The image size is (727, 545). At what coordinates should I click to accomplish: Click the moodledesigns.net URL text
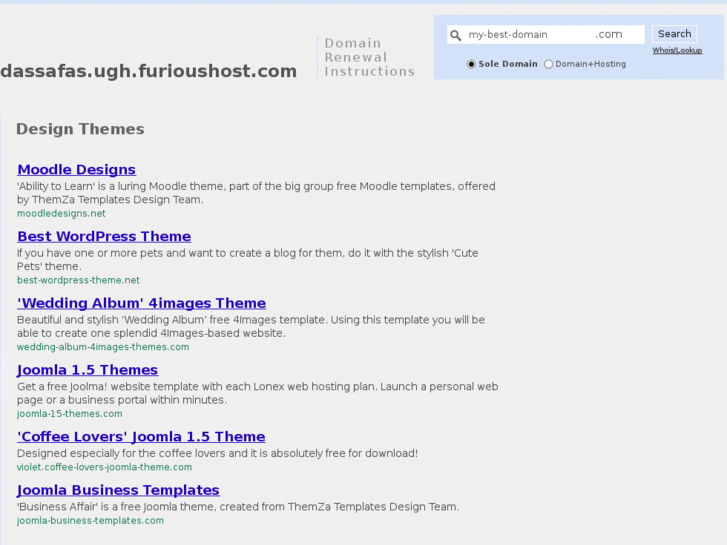tap(61, 213)
